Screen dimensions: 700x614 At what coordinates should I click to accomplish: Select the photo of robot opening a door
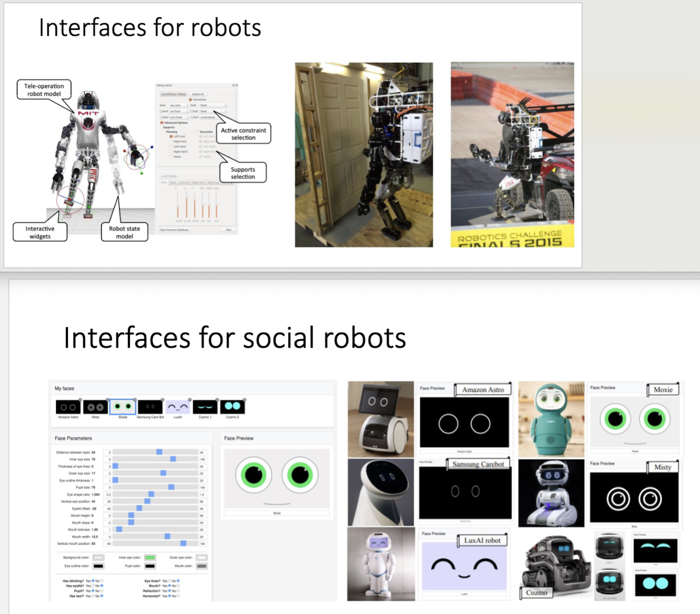[x=364, y=155]
